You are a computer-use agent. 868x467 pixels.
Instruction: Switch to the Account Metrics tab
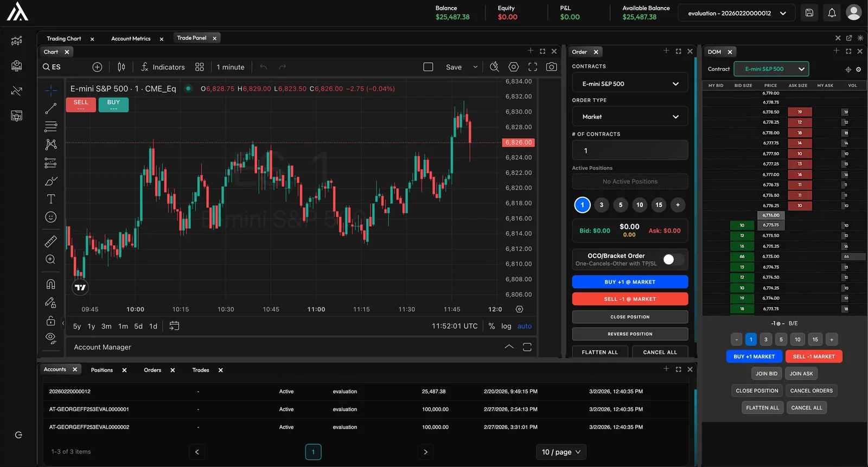tap(131, 39)
